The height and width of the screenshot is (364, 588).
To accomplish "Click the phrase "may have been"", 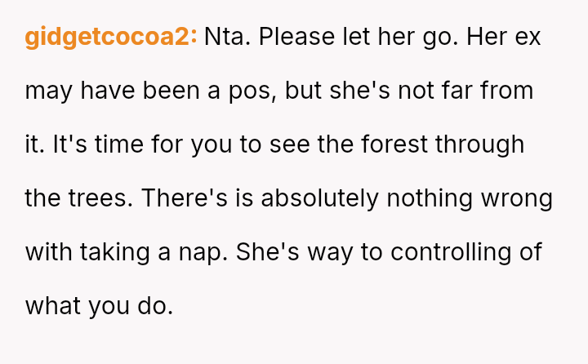I will 112,91.
